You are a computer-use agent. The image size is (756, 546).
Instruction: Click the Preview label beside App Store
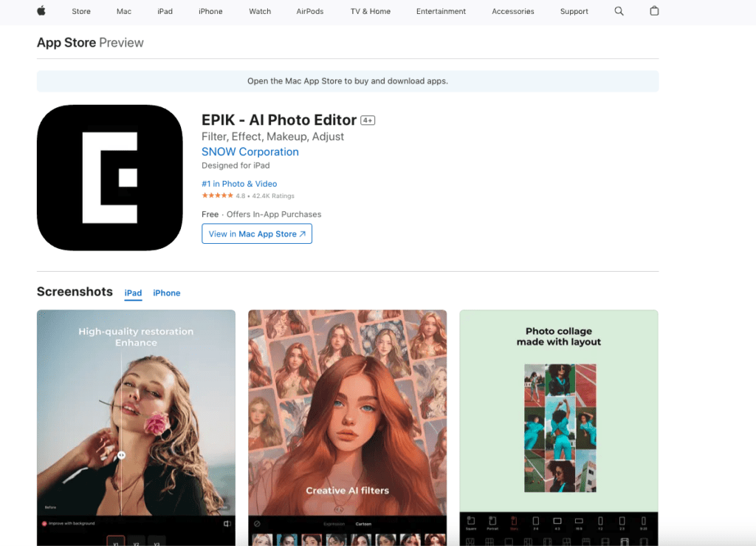click(122, 42)
